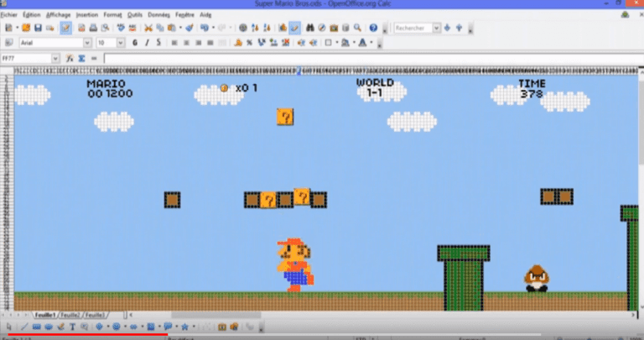Click the Help question mark icon

click(373, 28)
